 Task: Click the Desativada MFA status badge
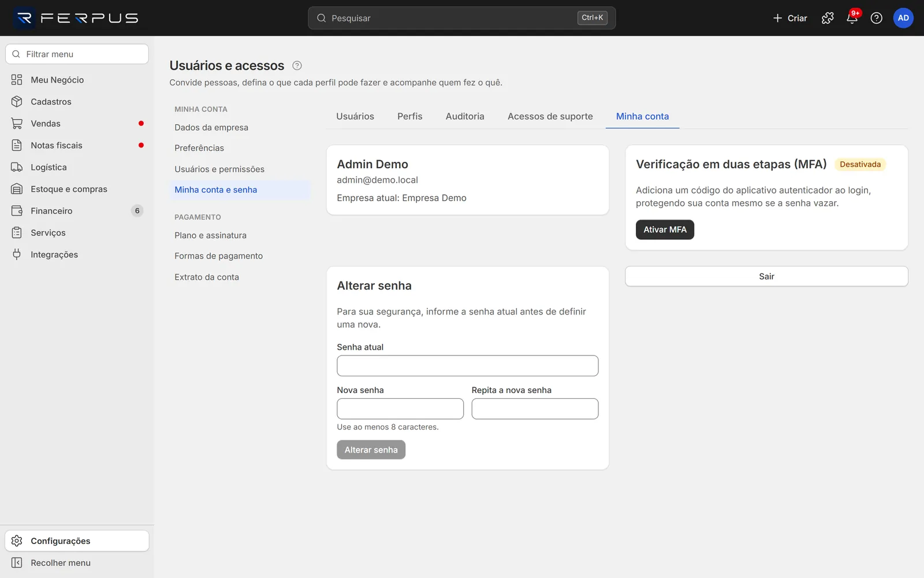click(860, 165)
